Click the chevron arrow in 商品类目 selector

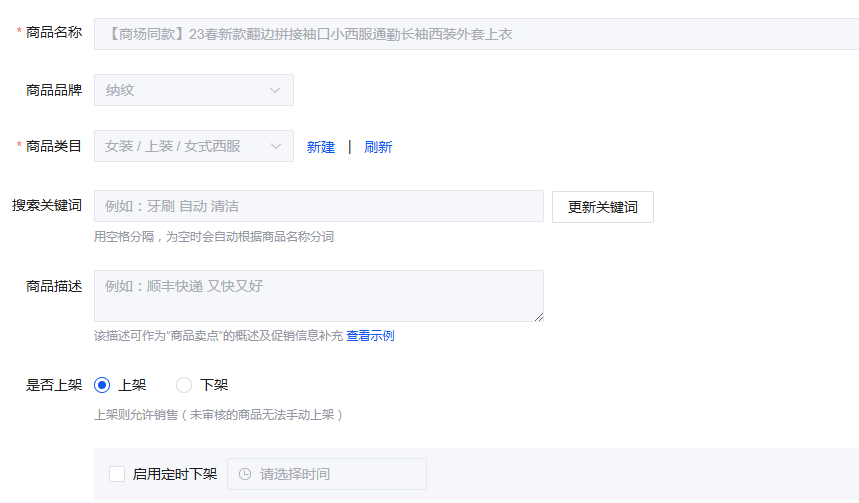click(275, 146)
